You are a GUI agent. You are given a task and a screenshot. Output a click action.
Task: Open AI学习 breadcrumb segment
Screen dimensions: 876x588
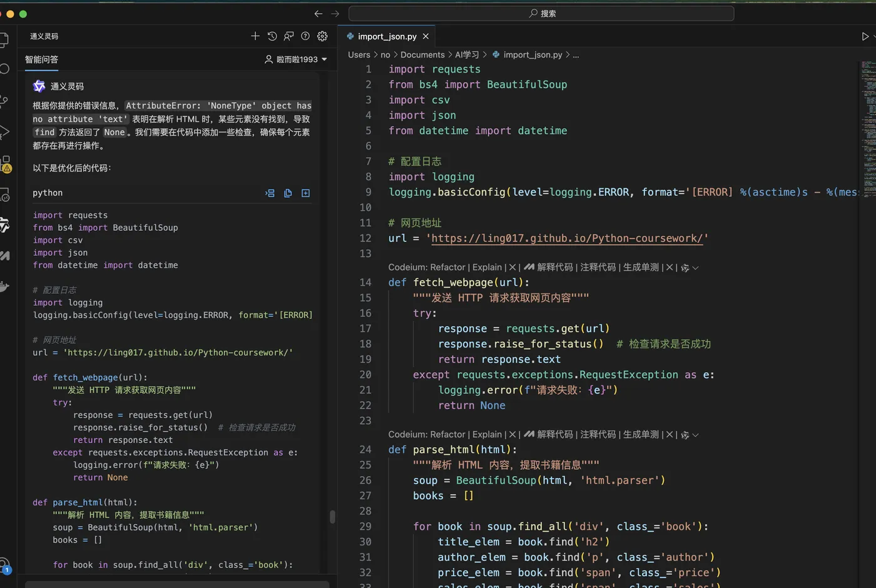click(x=467, y=55)
